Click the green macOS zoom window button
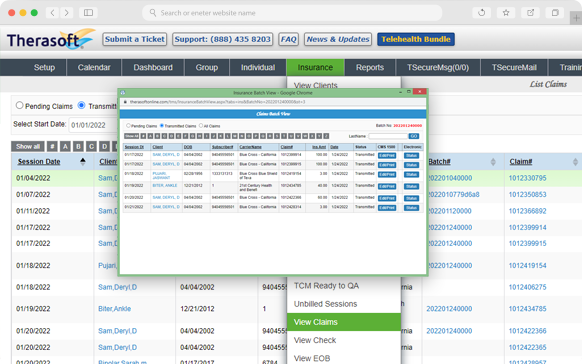The height and width of the screenshot is (364, 582). coord(34,13)
